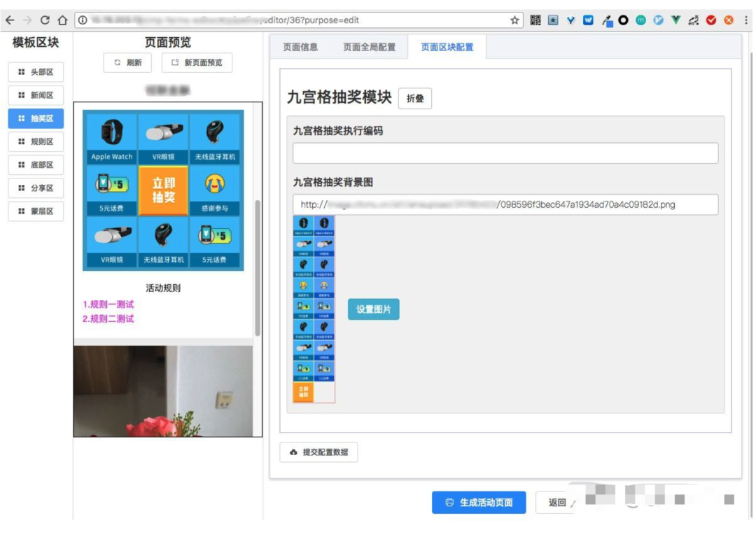Open the black circle extension icon
Screen dimensions: 756x553
pyautogui.click(x=624, y=20)
